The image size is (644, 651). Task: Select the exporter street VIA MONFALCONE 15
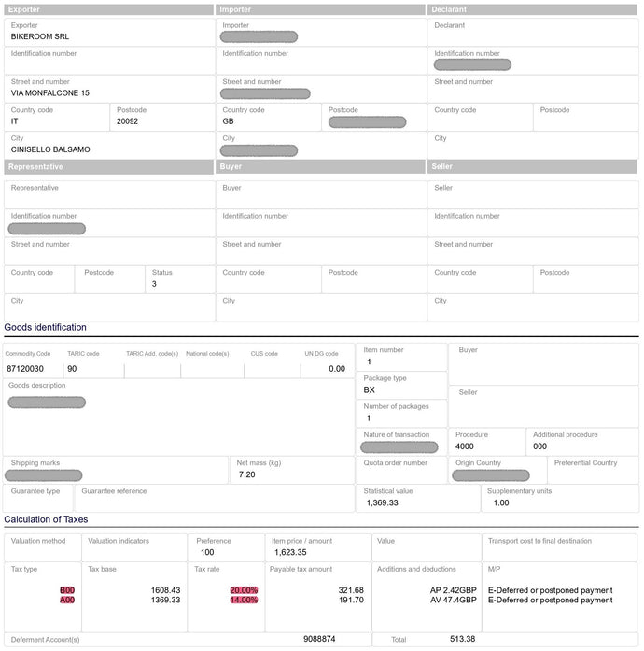click(50, 93)
